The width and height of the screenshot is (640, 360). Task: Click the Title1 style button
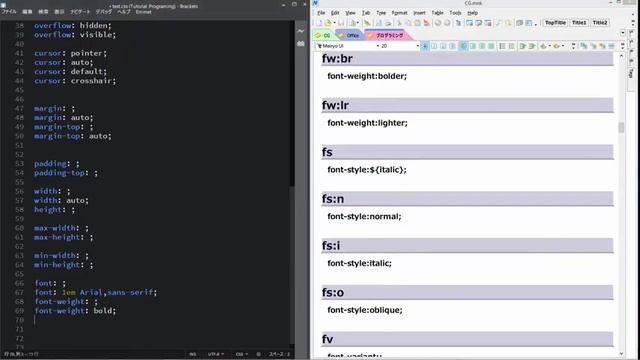point(579,23)
